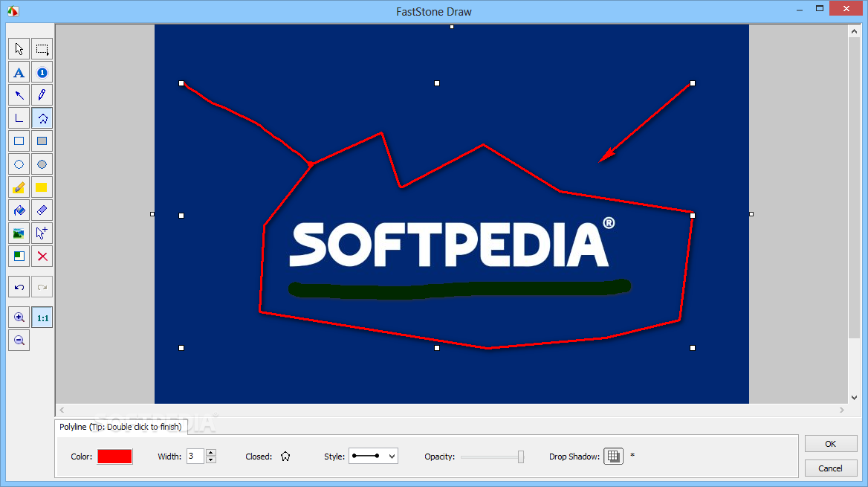Viewport: 868px width, 487px height.
Task: Select the Arrow drawing tool
Action: pos(19,95)
